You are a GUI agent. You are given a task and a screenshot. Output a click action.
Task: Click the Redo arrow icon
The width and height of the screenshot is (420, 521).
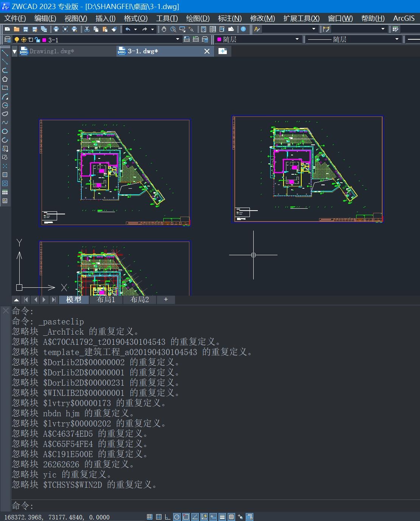click(144, 29)
